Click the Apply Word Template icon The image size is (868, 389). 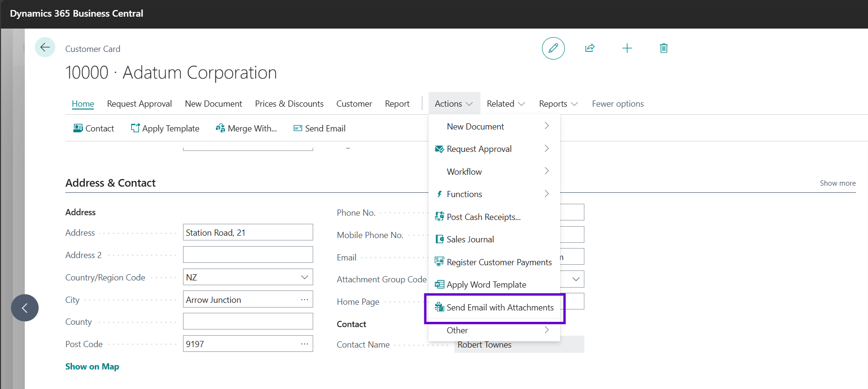coord(439,285)
